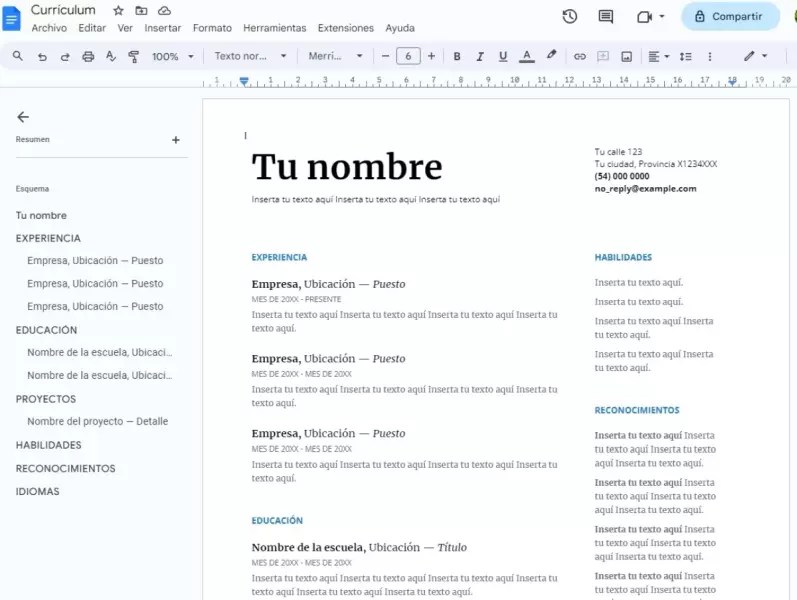The width and height of the screenshot is (797, 600).
Task: Open the Editar menu
Action: 92,28
